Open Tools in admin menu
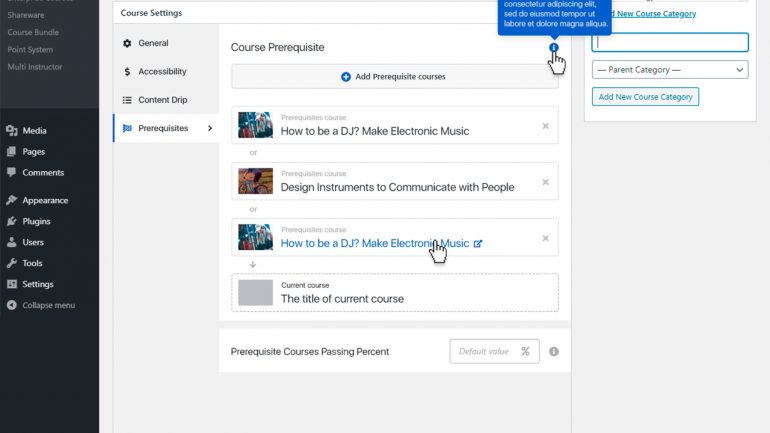Viewport: 770px width, 433px height. [x=32, y=263]
